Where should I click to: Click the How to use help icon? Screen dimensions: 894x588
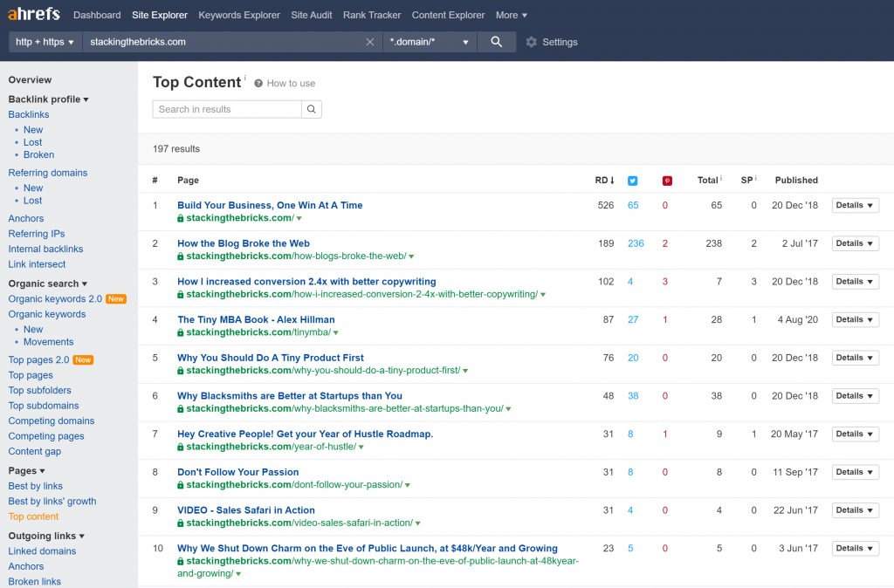(258, 83)
